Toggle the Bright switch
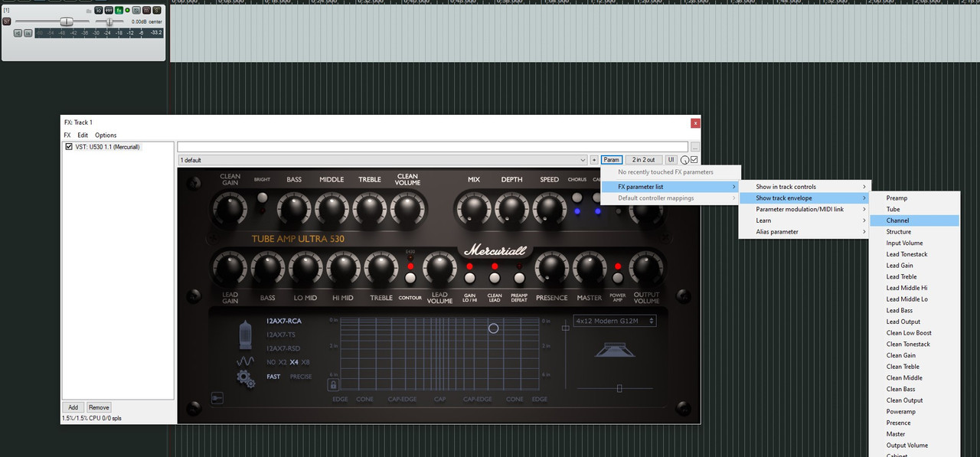The height and width of the screenshot is (457, 980). click(262, 197)
